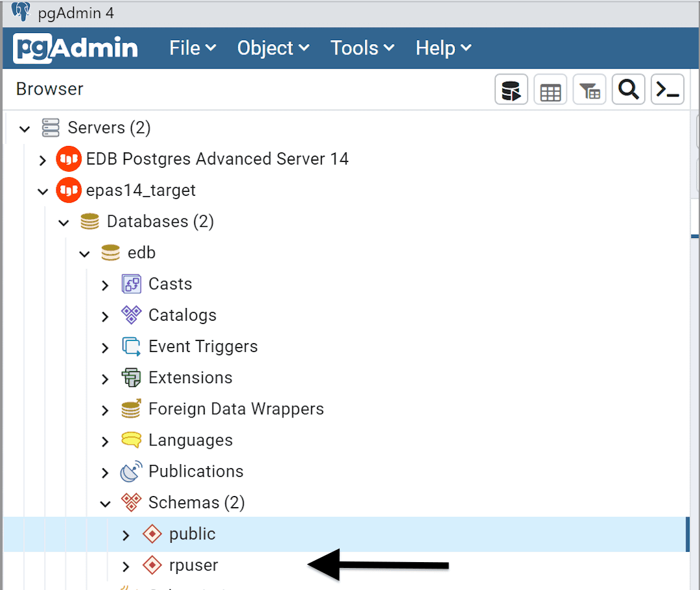700x590 pixels.
Task: Open the File menu
Action: pos(192,48)
